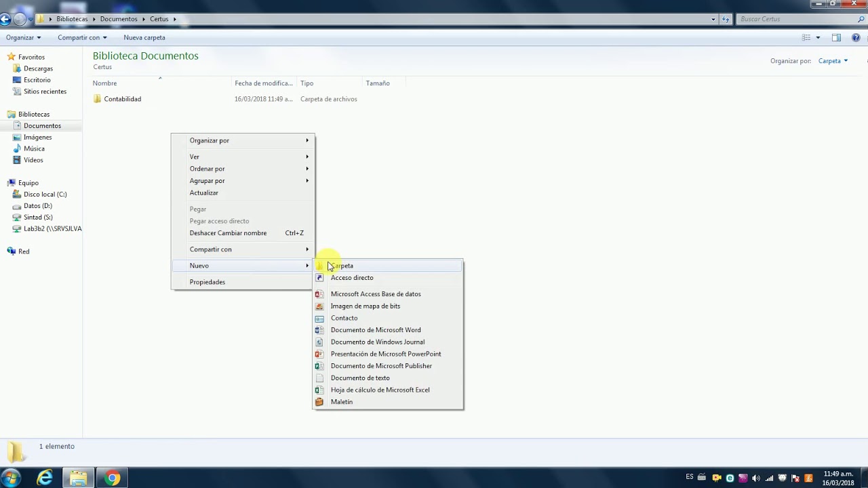This screenshot has width=868, height=488.
Task: Click the Música note icon in sidebar
Action: [x=17, y=148]
